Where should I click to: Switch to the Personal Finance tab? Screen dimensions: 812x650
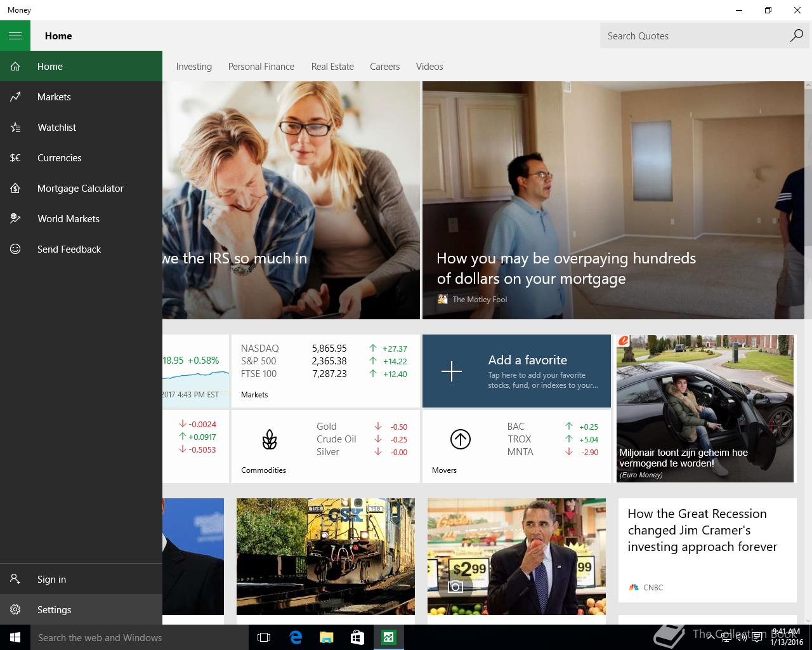point(261,66)
